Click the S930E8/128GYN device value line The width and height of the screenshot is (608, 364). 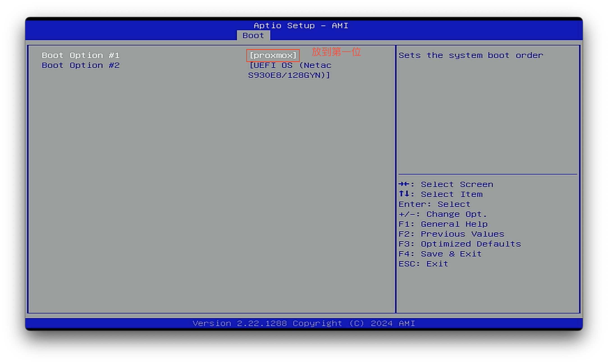(x=289, y=75)
